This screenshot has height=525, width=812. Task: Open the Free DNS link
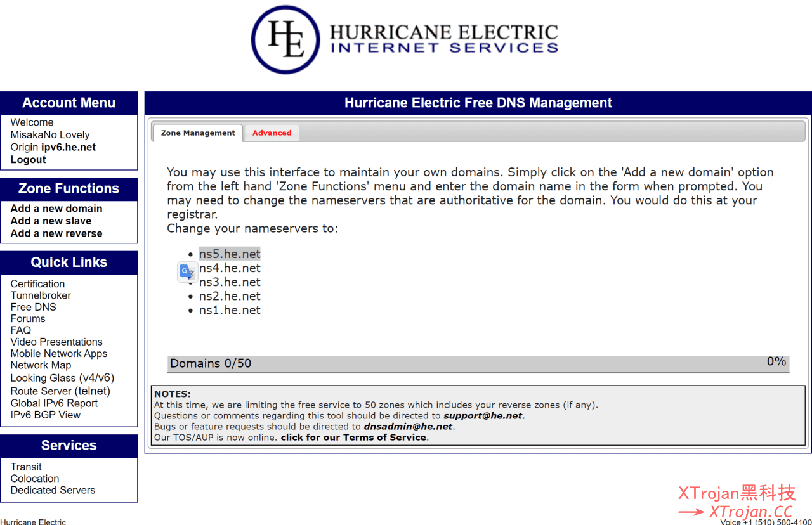[x=33, y=307]
